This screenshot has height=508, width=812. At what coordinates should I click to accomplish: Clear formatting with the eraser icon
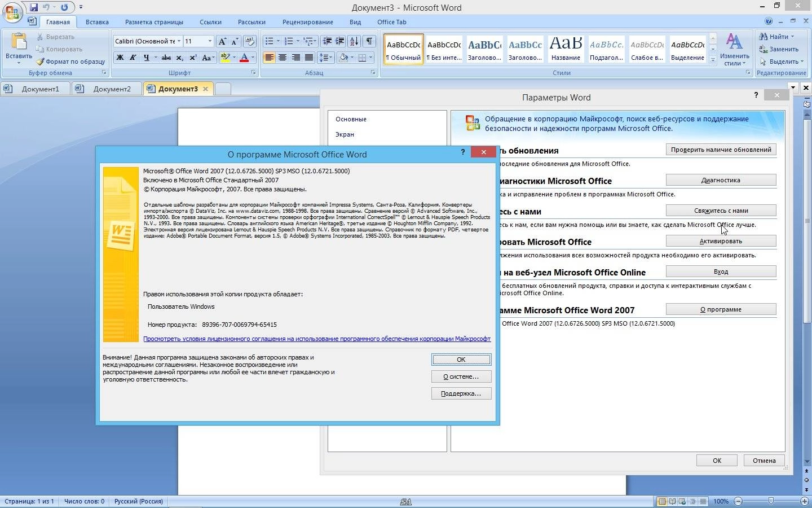tap(250, 41)
